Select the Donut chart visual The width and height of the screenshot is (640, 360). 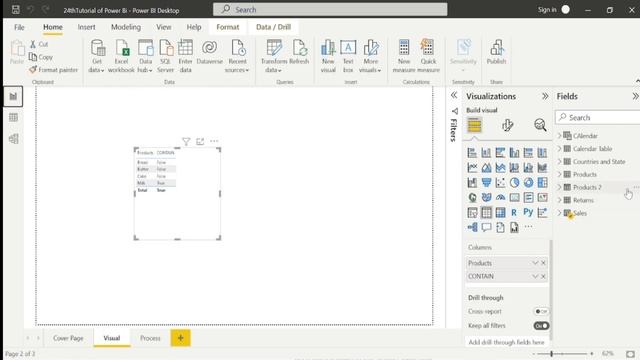[528, 182]
